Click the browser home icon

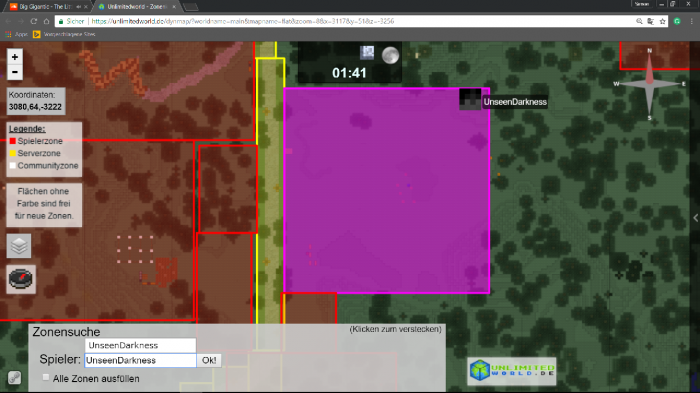point(46,21)
